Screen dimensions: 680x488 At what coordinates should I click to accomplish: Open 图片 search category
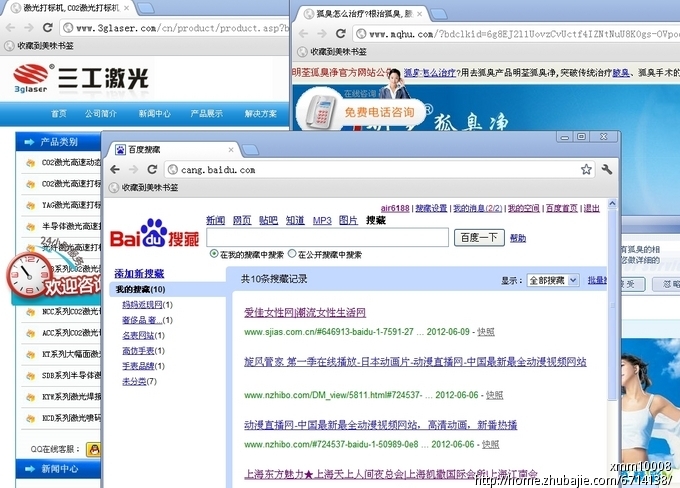(x=348, y=220)
